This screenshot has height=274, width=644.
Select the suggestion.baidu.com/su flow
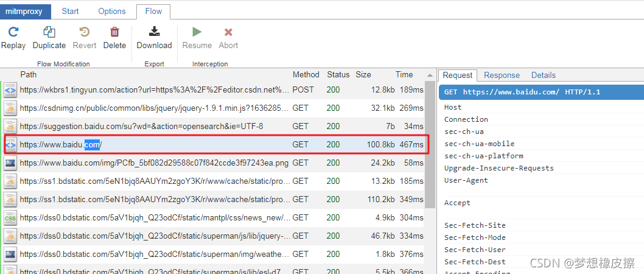[214, 126]
